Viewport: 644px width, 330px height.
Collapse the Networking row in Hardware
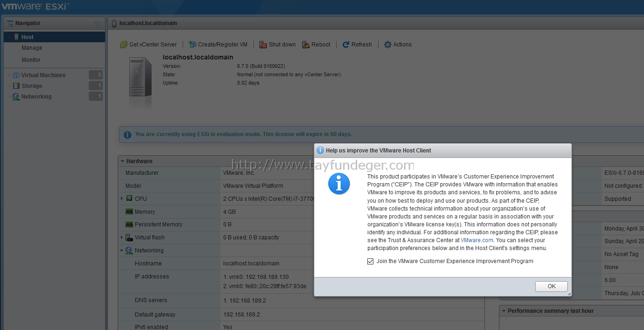point(122,251)
